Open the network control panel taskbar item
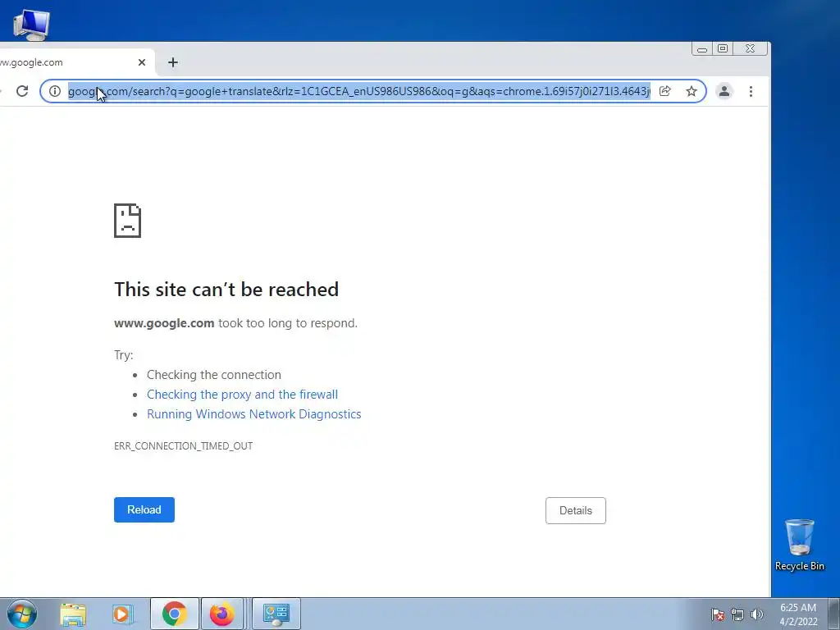840x630 pixels. coord(276,614)
